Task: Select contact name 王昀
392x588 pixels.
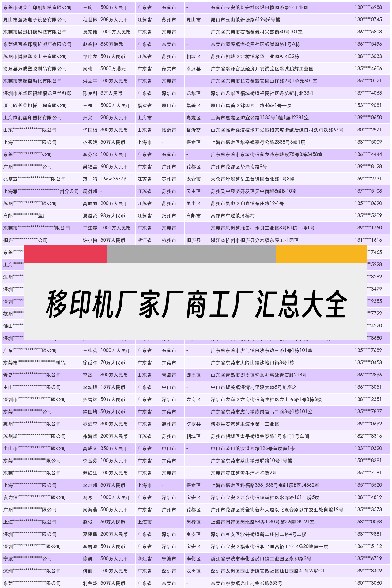Action: (88, 7)
